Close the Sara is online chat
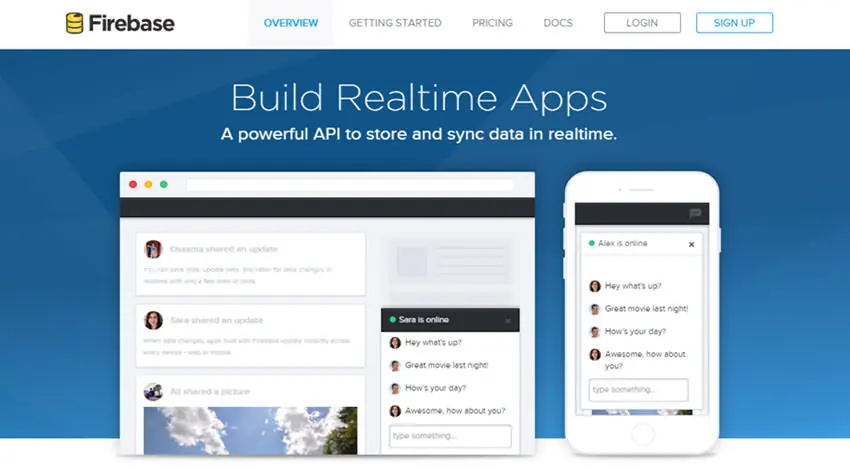This screenshot has width=850, height=470. [x=508, y=320]
